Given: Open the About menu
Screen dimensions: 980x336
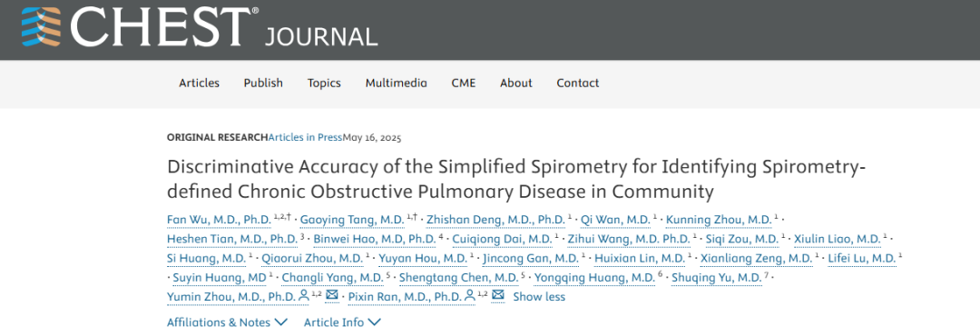Looking at the screenshot, I should click(516, 83).
